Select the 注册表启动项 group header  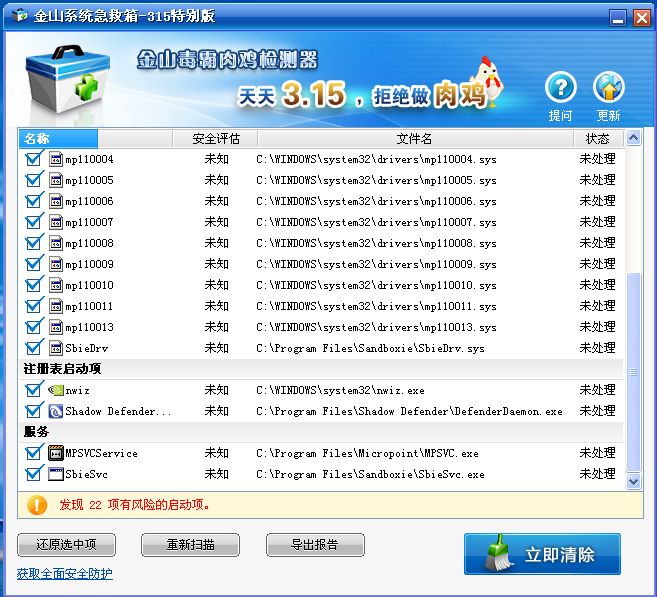(x=321, y=369)
